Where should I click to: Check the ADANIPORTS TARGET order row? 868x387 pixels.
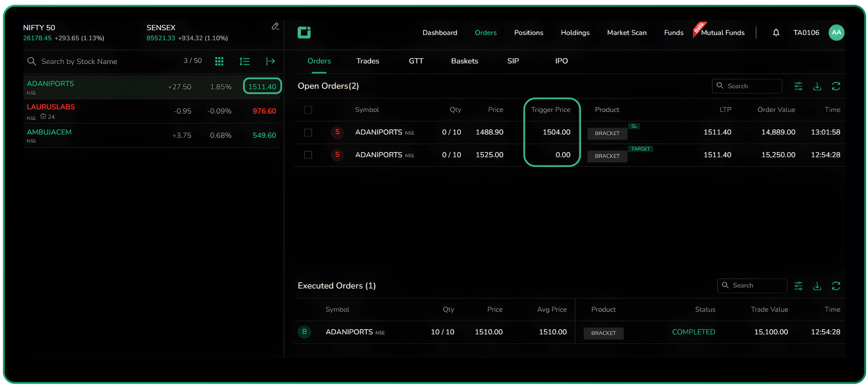pos(308,155)
